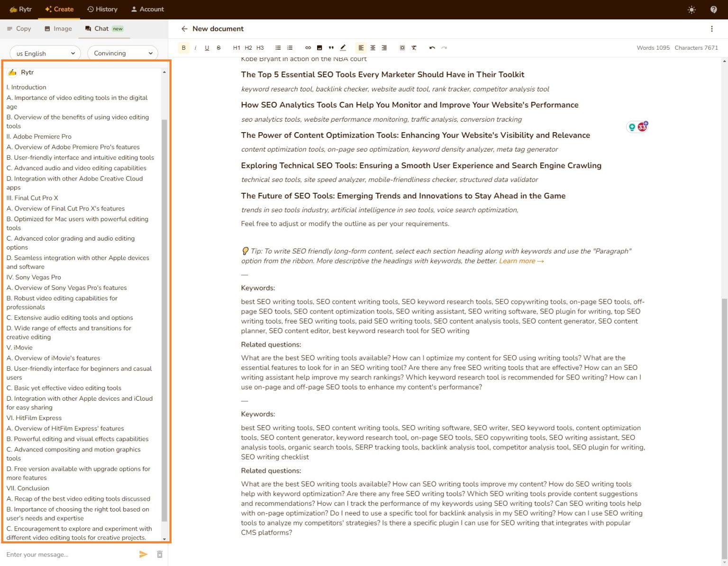Send the chat message with the arrow button
Screen dimensions: 728x566
144,554
